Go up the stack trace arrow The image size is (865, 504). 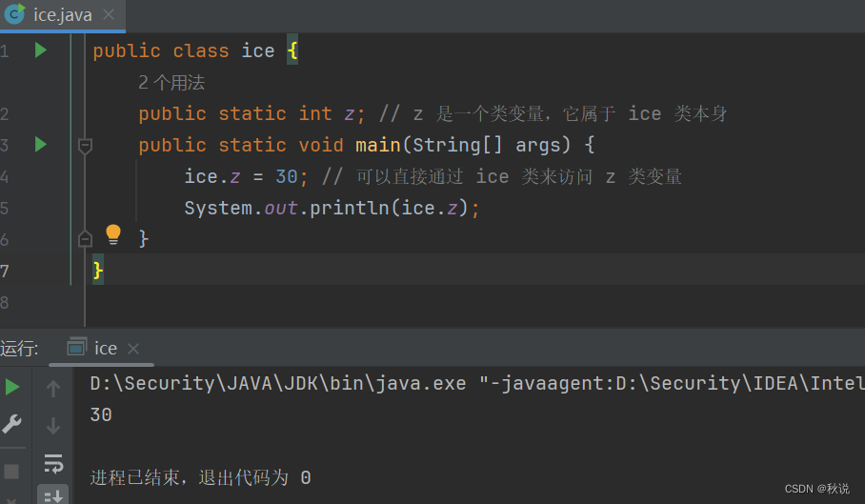[x=53, y=388]
